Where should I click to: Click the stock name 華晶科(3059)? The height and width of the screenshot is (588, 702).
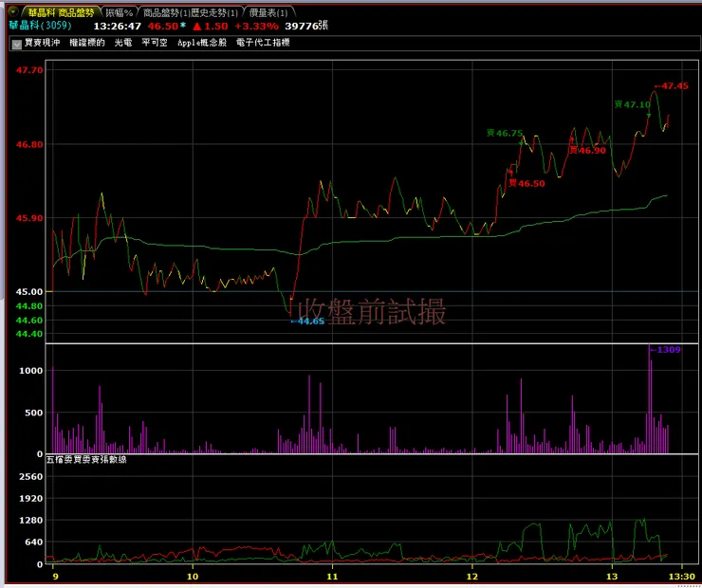click(x=40, y=26)
